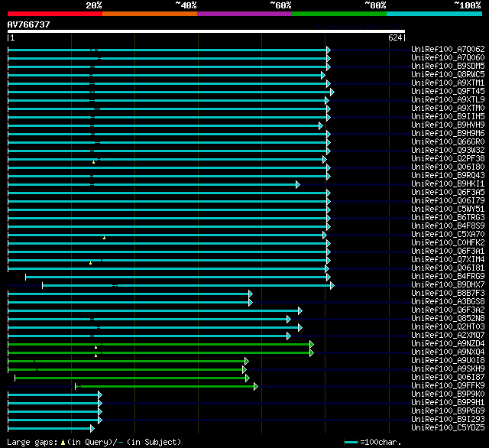Click the UniRef100_B9DHX7 label

click(448, 285)
